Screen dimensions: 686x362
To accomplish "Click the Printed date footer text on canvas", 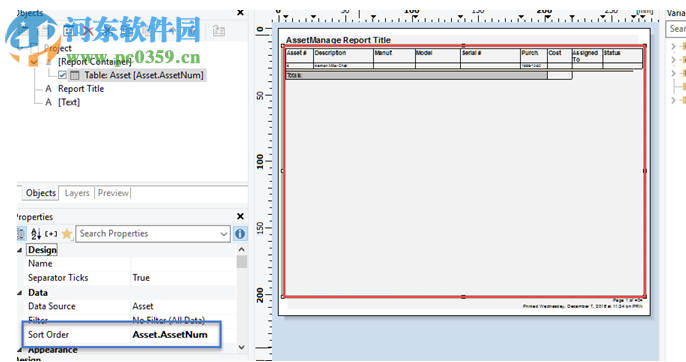I will pos(582,306).
